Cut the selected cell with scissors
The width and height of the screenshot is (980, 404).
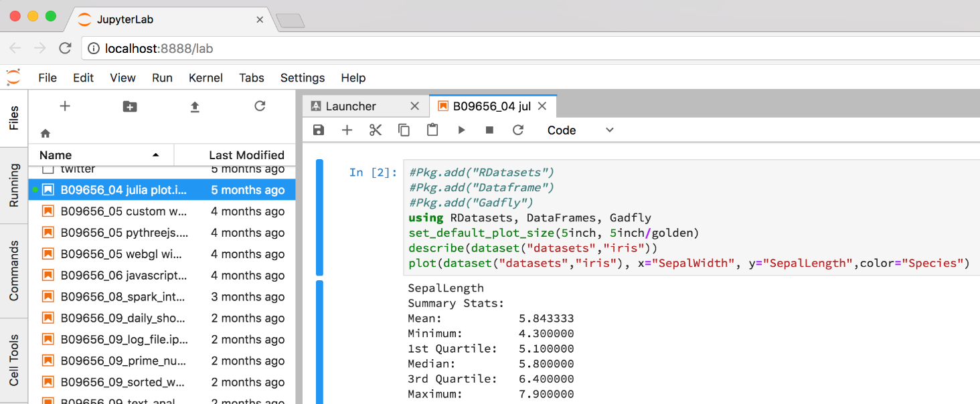(x=376, y=130)
